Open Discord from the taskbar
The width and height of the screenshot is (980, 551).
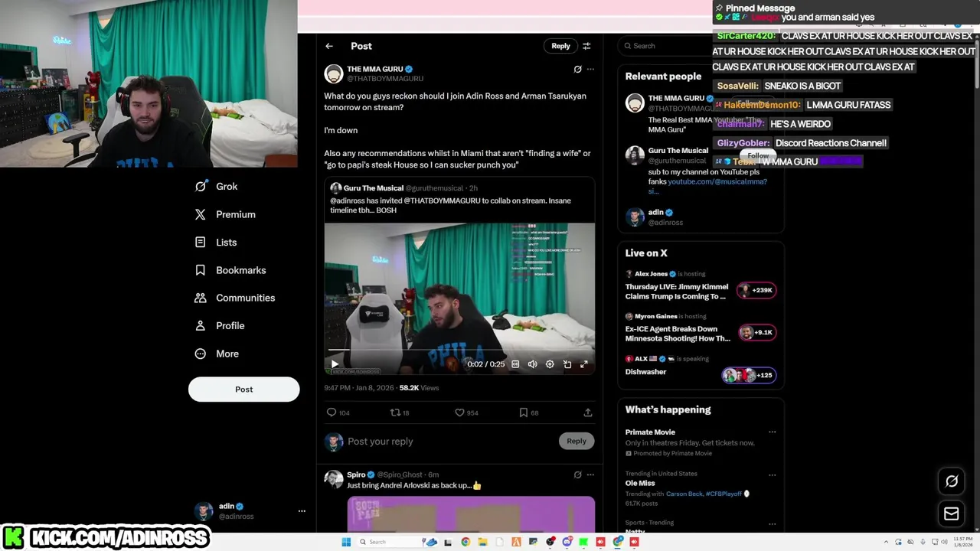coord(567,542)
